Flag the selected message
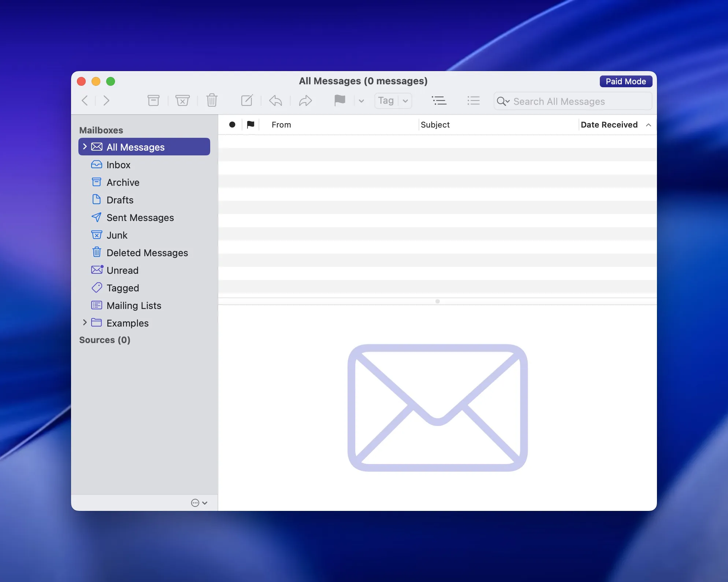 click(x=340, y=100)
